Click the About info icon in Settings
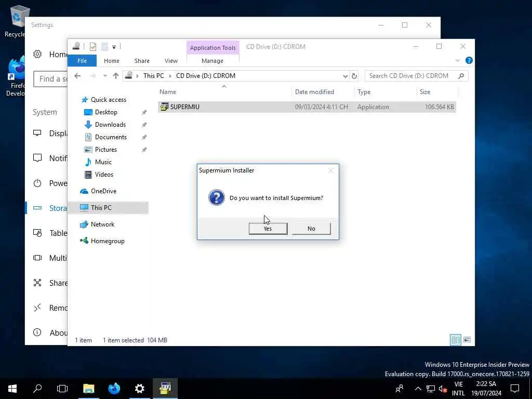The width and height of the screenshot is (532, 399). pos(37,332)
